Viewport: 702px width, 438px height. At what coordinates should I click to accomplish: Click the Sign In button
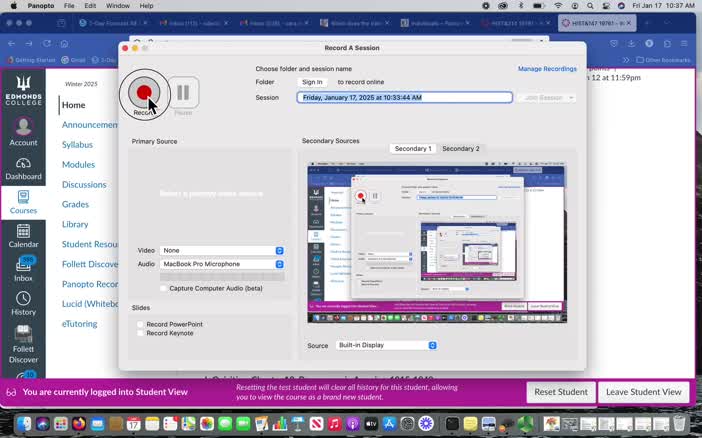click(x=312, y=82)
